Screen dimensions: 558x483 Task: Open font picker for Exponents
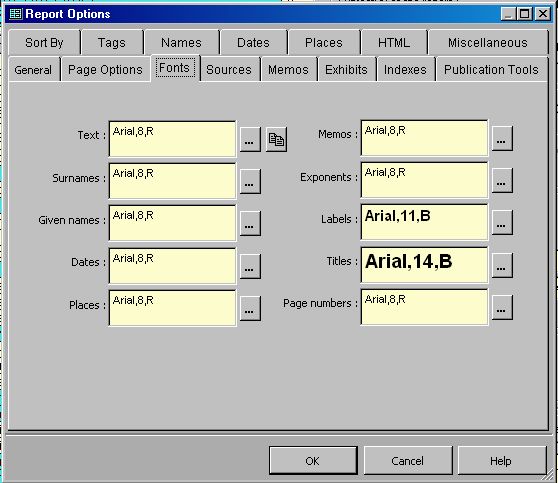coord(502,180)
